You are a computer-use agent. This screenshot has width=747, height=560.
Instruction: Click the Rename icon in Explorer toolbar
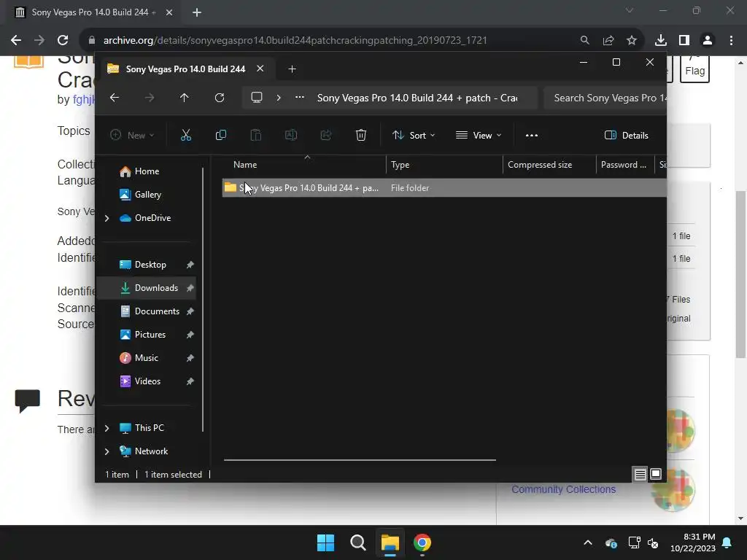tap(290, 135)
